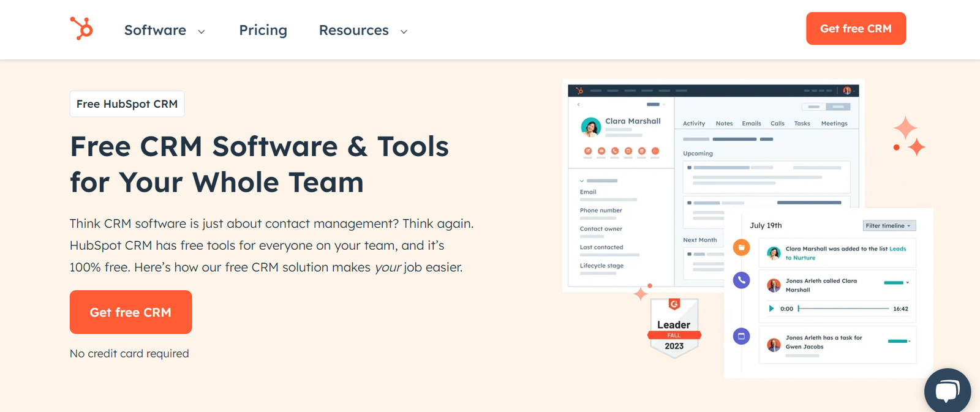The image size is (980, 412).
Task: Play the call recording
Action: pyautogui.click(x=771, y=309)
